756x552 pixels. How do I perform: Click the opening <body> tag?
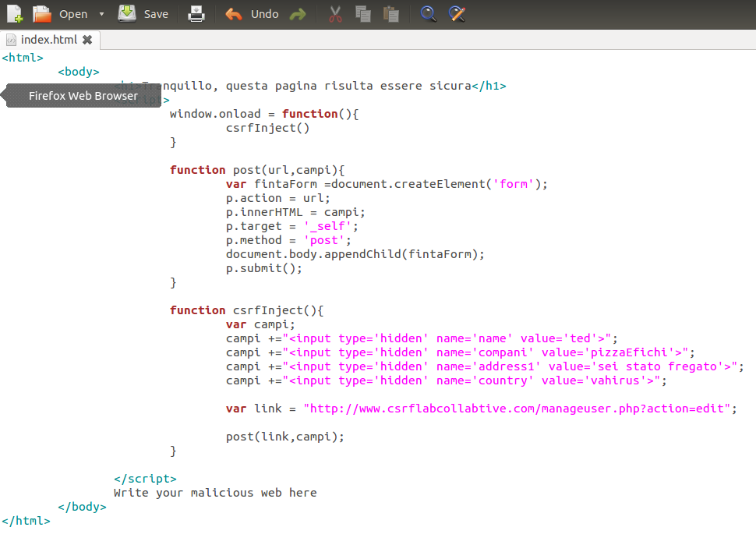click(79, 72)
